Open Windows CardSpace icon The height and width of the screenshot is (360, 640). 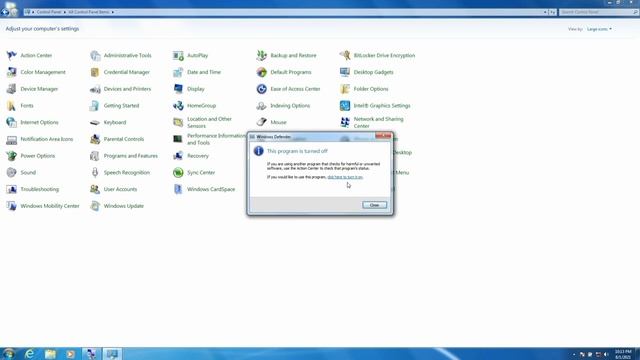point(178,189)
